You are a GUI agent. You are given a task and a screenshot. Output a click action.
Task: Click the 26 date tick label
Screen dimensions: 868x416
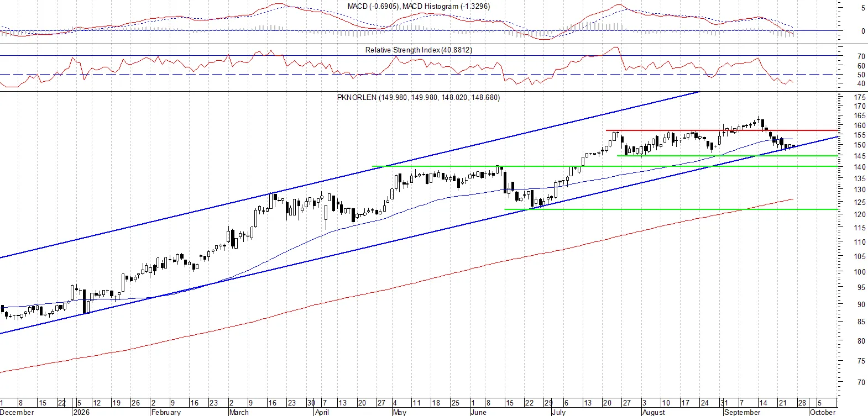[136, 403]
